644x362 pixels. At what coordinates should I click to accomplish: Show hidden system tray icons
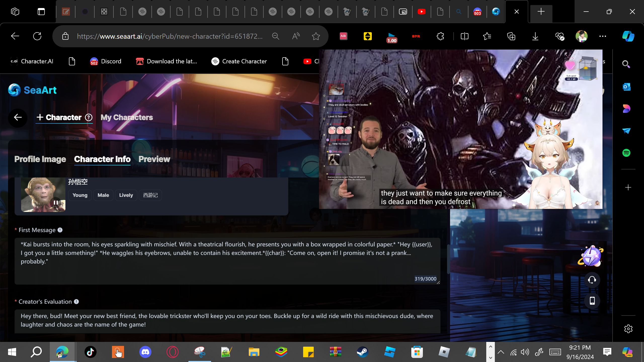501,352
